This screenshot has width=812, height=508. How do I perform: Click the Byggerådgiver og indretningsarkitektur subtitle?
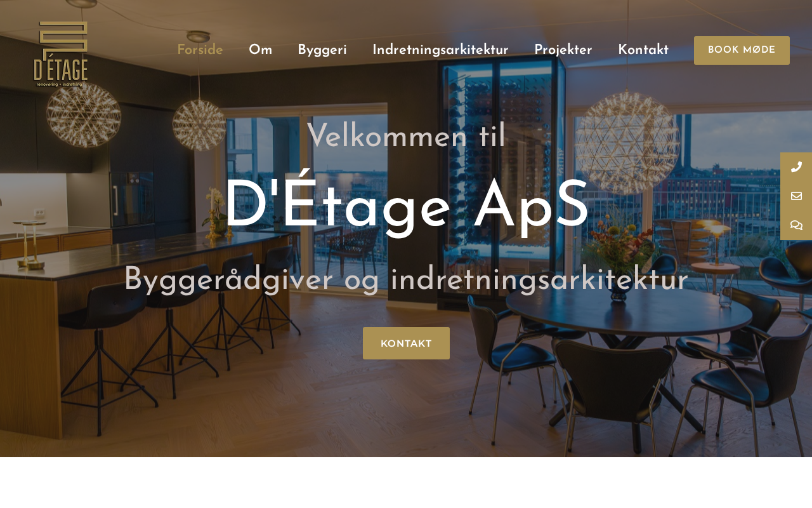406,280
